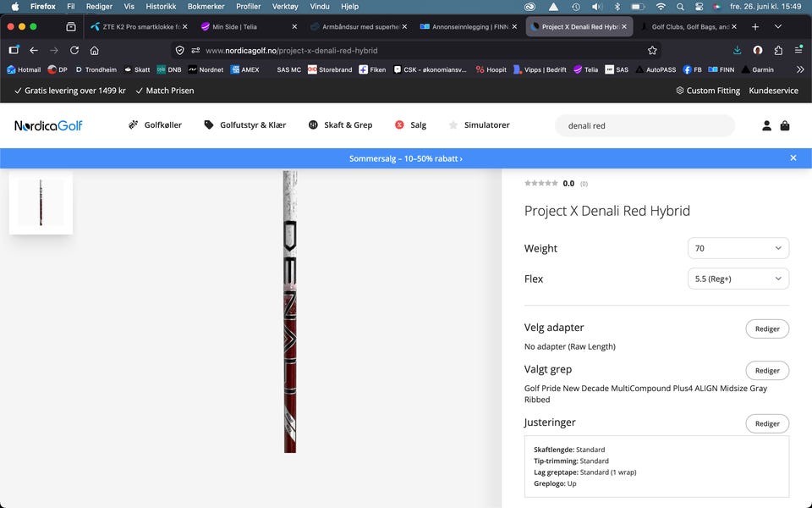Go to the Salg section
Image resolution: width=812 pixels, height=508 pixels.
[410, 125]
